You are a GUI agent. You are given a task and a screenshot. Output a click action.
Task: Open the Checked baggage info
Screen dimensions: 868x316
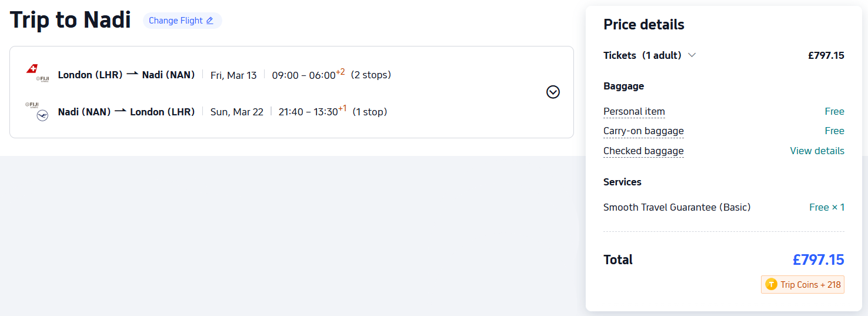[x=643, y=151]
